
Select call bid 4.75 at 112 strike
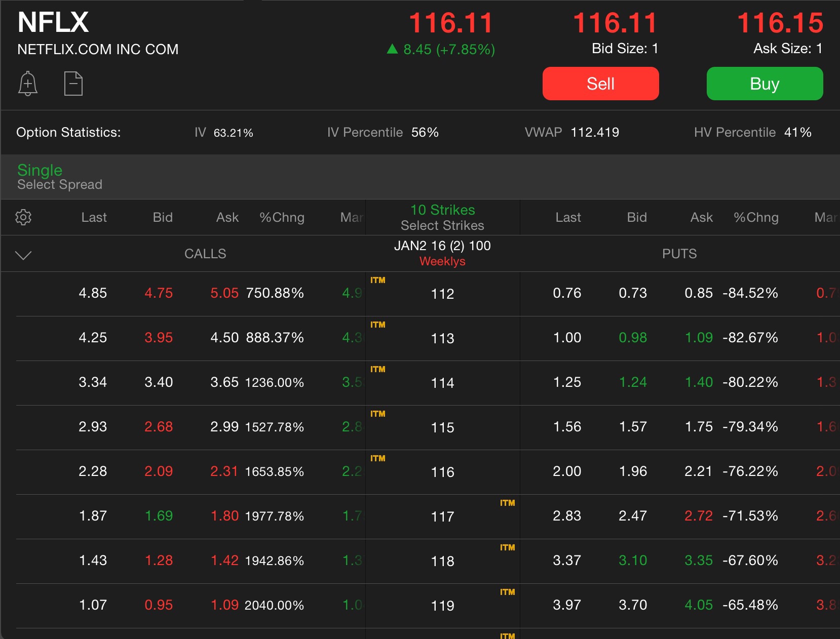(159, 293)
